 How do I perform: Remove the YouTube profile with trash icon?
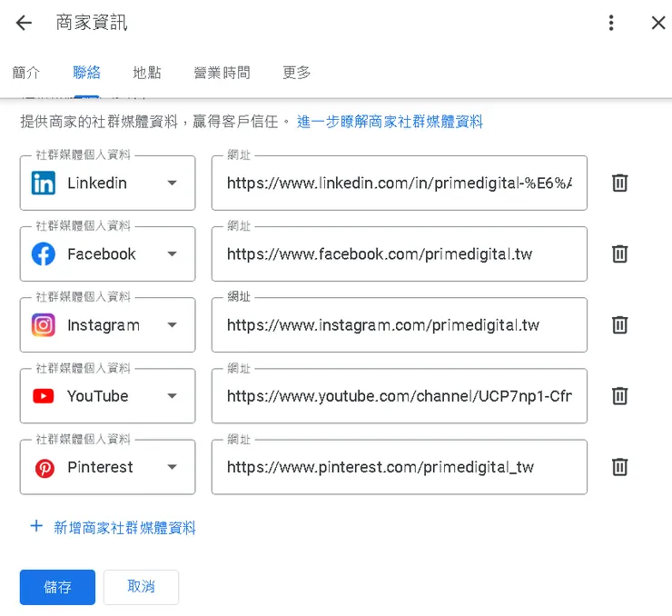[x=619, y=395]
